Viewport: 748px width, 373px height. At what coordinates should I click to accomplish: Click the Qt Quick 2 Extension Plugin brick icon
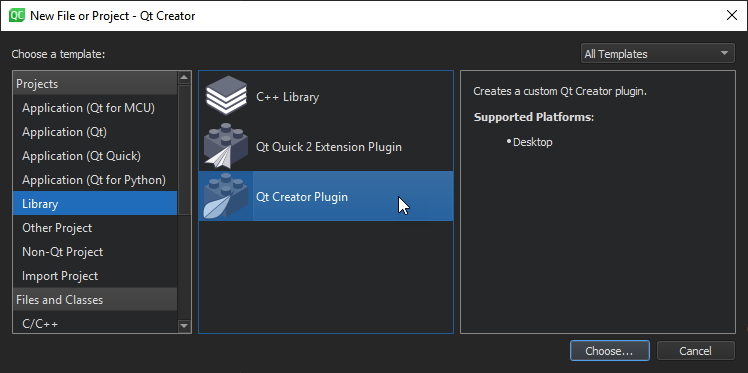[226, 146]
